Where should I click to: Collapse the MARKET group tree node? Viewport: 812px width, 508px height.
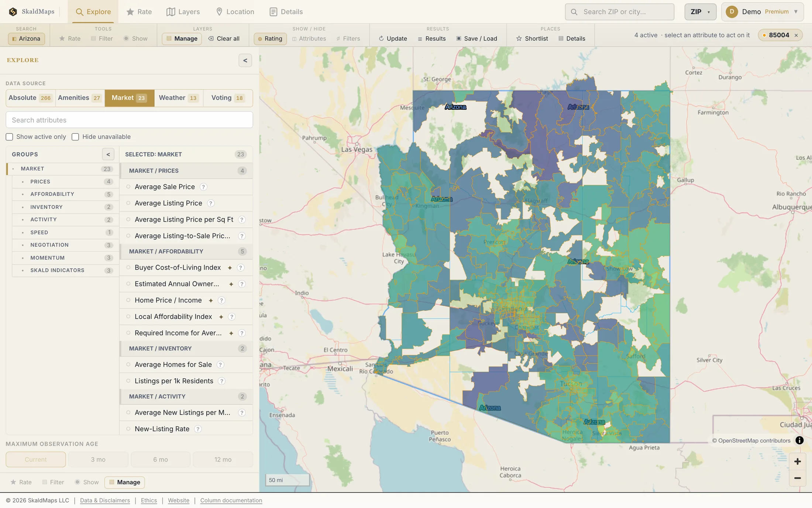13,169
